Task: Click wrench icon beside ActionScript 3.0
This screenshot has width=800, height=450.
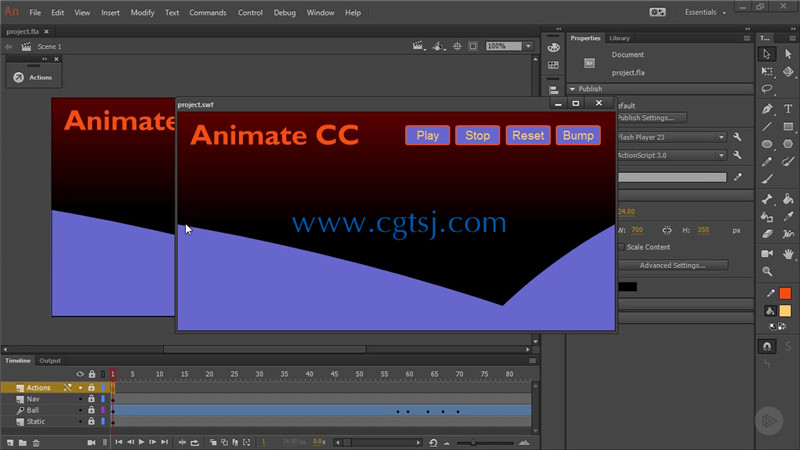Action: (737, 155)
